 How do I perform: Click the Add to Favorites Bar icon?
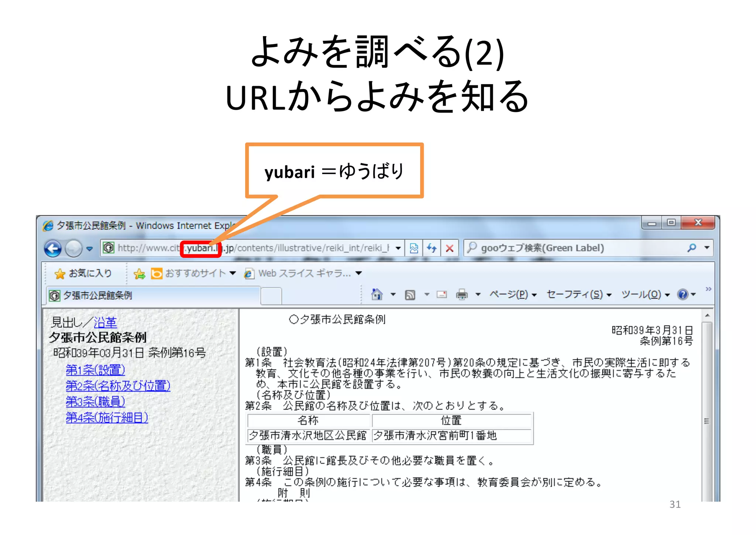coord(139,274)
